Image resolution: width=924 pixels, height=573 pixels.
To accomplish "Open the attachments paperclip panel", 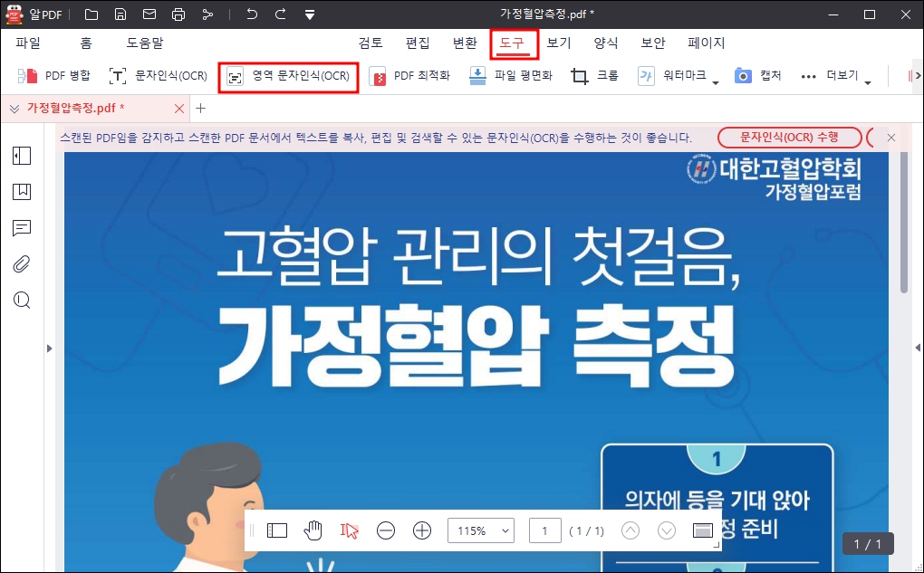I will coord(22,264).
